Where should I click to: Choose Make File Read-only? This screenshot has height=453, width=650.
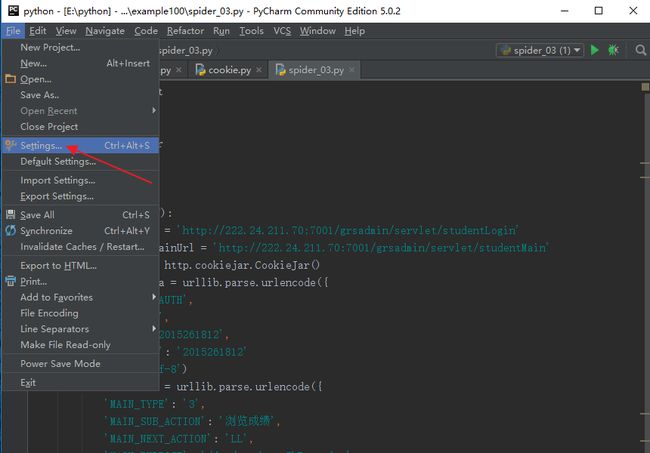[x=81, y=344]
